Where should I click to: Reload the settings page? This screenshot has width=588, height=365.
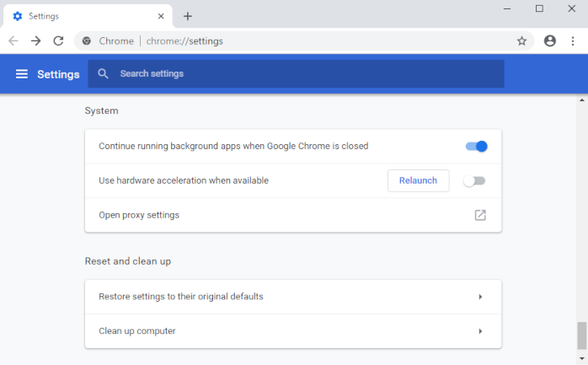(58, 41)
